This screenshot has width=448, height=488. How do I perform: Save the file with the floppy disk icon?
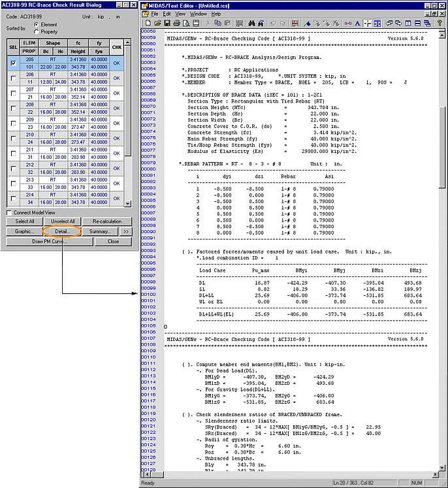coord(167,23)
